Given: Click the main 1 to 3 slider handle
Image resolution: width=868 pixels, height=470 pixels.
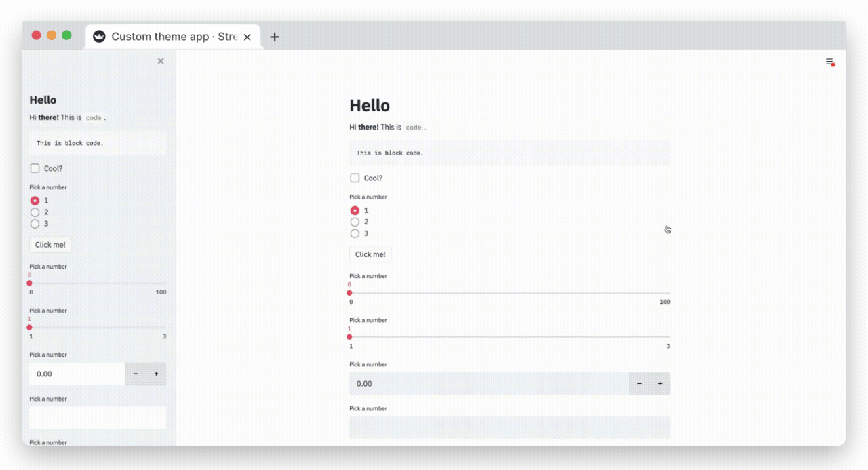Looking at the screenshot, I should click(x=349, y=336).
